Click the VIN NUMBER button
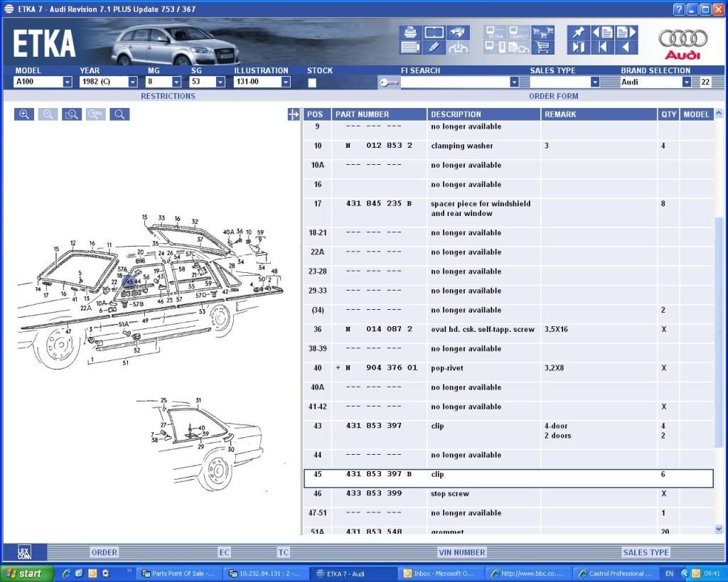Screen dimensions: 728x582 (x=461, y=552)
